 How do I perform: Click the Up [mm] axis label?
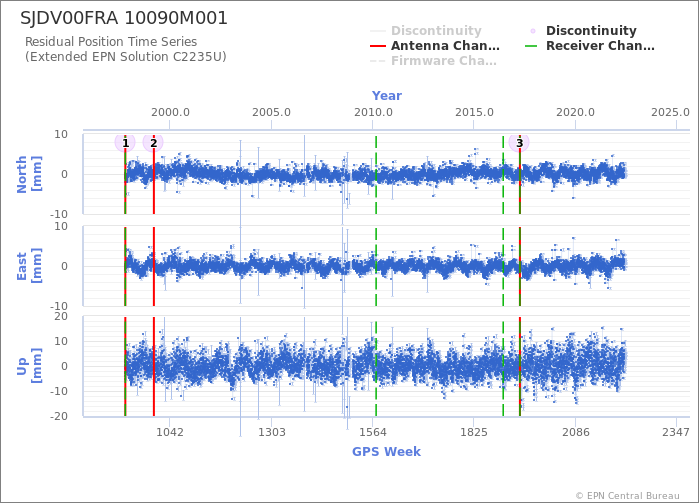(x=29, y=366)
